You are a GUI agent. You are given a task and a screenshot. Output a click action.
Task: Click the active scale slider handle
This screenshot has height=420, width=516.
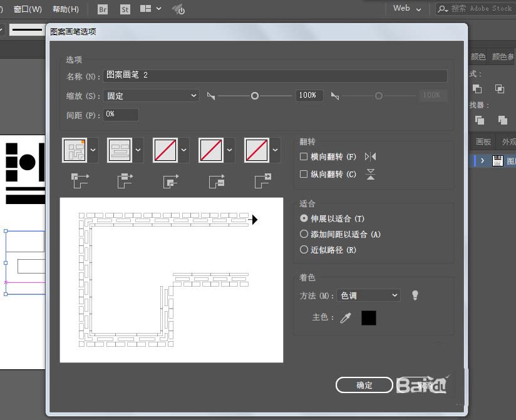255,96
